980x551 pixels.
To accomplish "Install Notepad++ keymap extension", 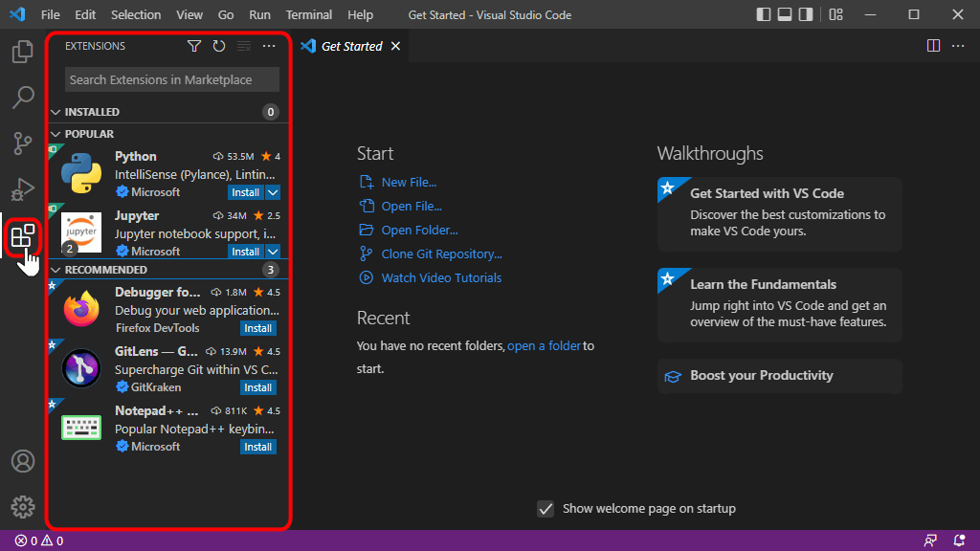I will (x=258, y=447).
